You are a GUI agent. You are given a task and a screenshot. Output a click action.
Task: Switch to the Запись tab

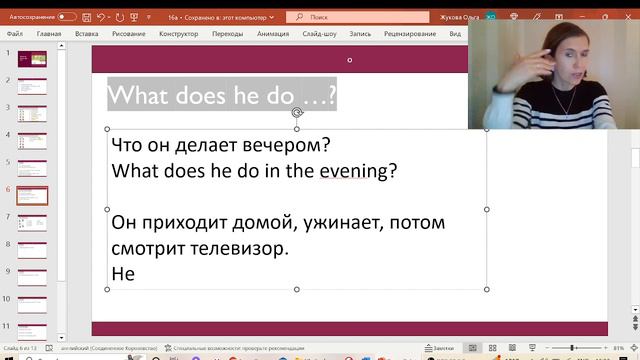(x=360, y=34)
